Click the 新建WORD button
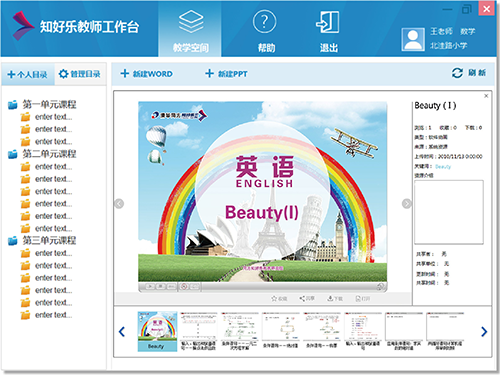The height and width of the screenshot is (375, 500). [146, 74]
